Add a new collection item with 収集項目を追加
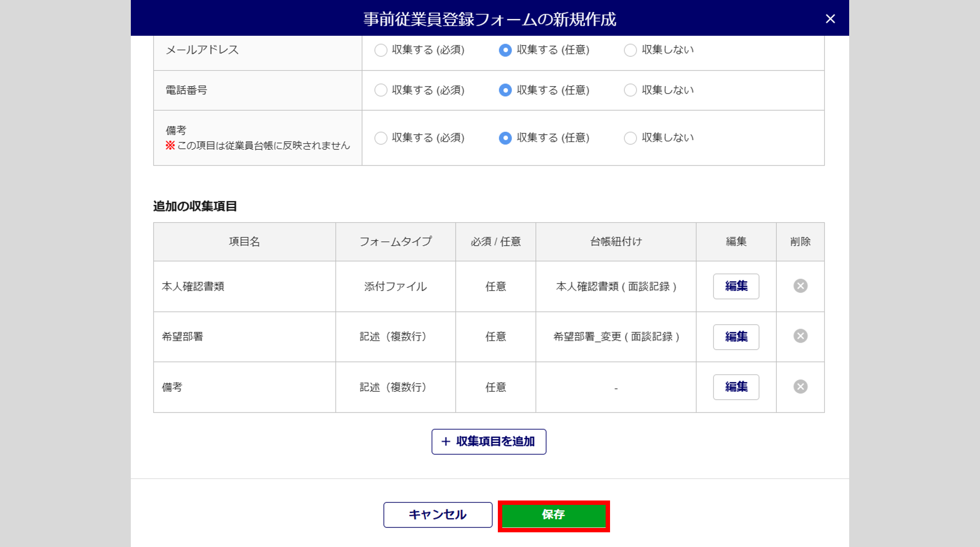This screenshot has width=980, height=547. (x=489, y=442)
